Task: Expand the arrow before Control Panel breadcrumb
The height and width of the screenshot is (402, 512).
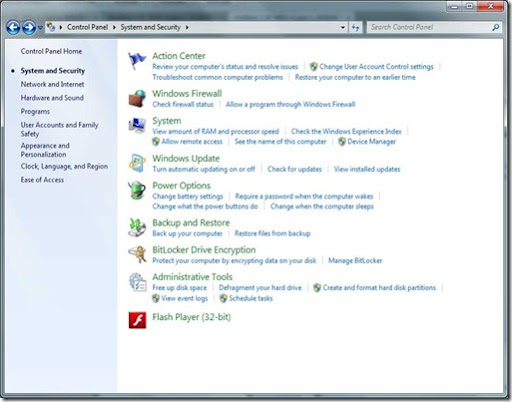Action: pyautogui.click(x=61, y=27)
